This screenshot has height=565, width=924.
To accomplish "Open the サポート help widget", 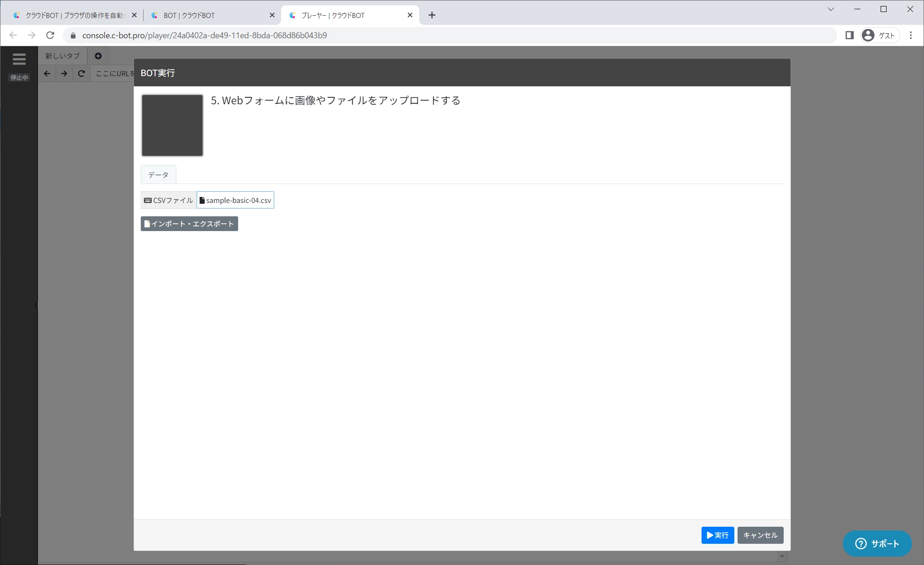I will [877, 543].
